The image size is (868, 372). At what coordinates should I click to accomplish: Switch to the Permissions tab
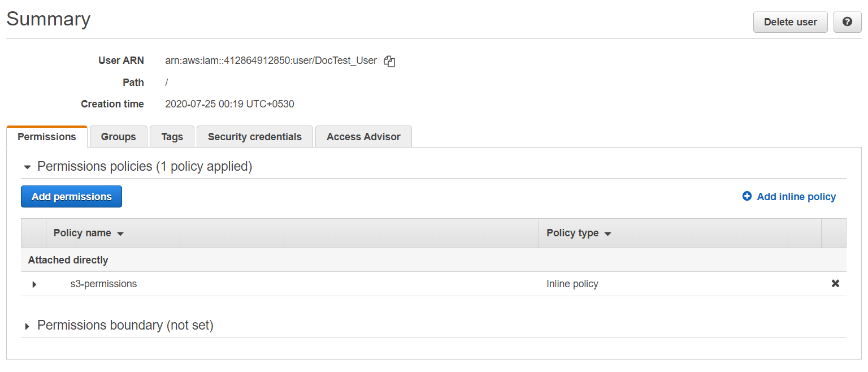[x=47, y=137]
